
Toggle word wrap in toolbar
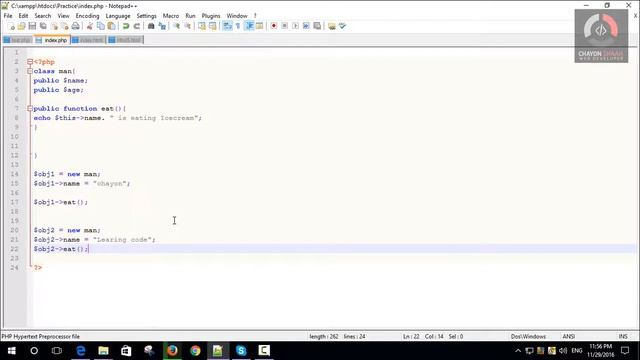click(227, 26)
